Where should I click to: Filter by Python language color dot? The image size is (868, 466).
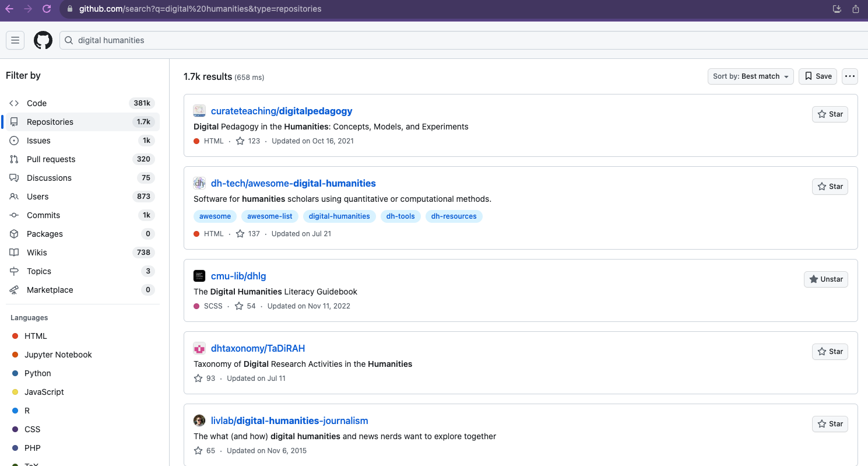point(15,373)
